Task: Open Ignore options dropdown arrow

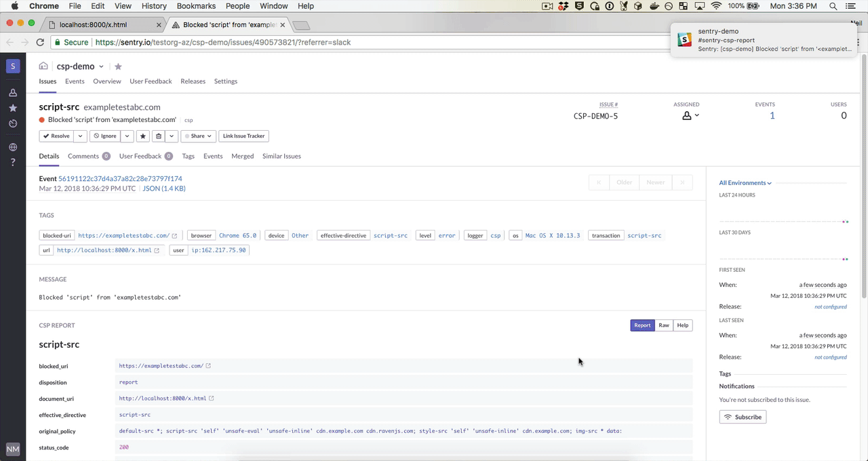Action: [x=127, y=136]
